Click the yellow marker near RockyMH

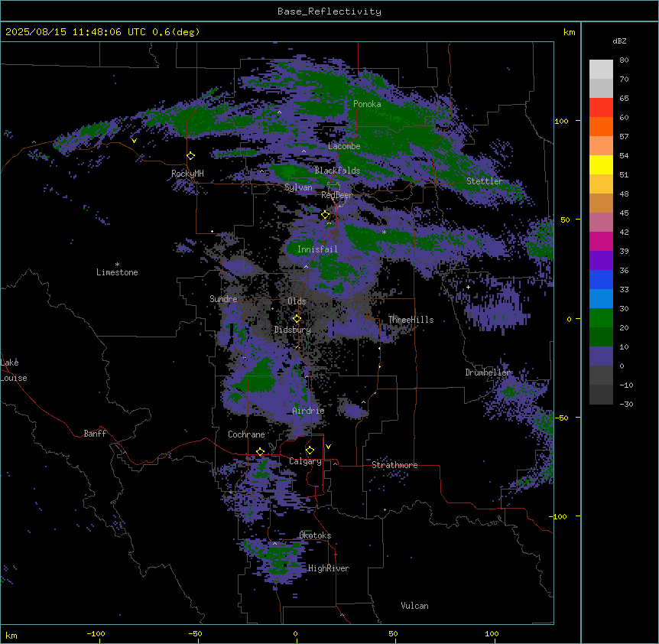pyautogui.click(x=191, y=156)
